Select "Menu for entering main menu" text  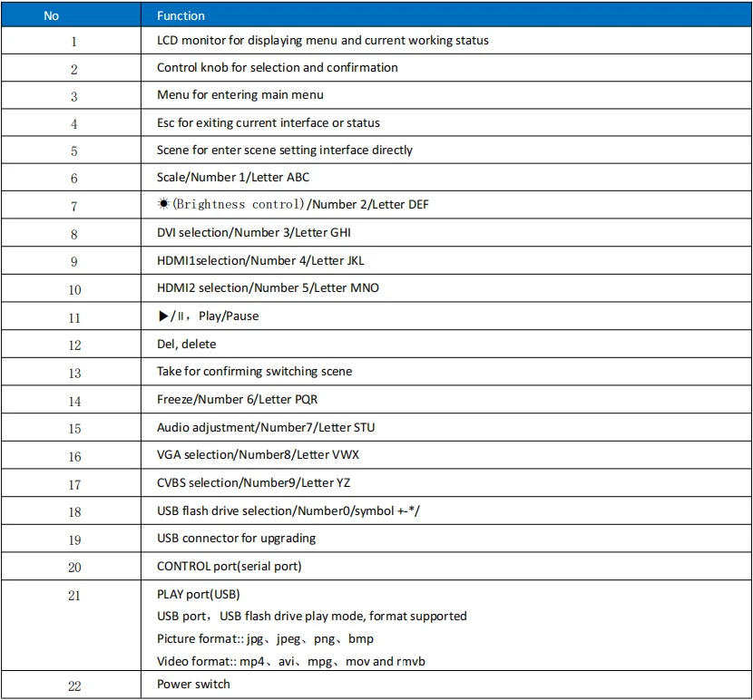click(240, 95)
